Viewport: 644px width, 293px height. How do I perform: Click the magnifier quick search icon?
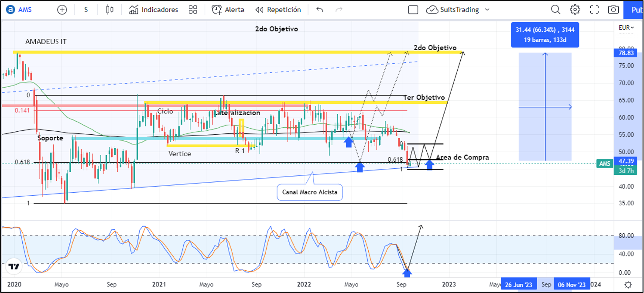click(x=555, y=10)
